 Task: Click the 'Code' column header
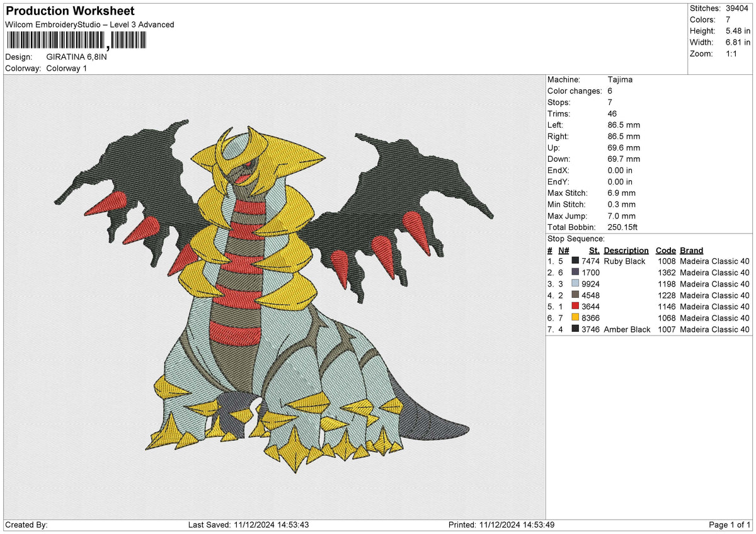[x=665, y=251]
